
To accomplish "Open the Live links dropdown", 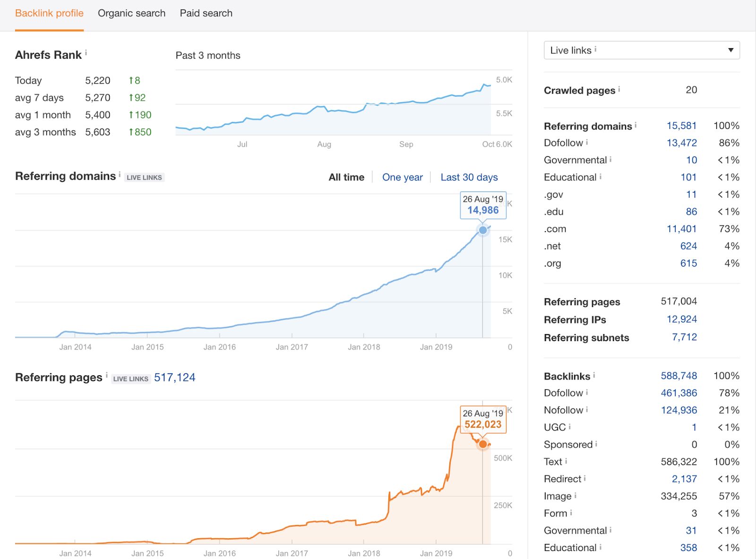I will pyautogui.click(x=642, y=50).
